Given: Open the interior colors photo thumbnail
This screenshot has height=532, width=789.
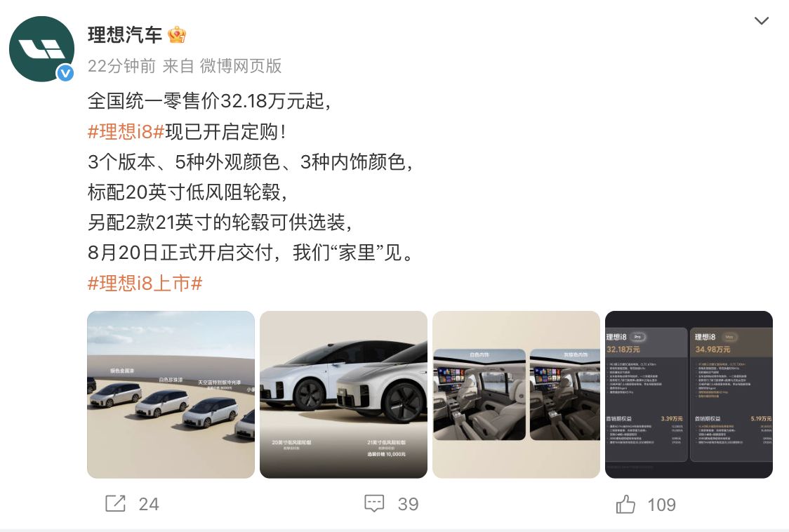Looking at the screenshot, I should 516,394.
